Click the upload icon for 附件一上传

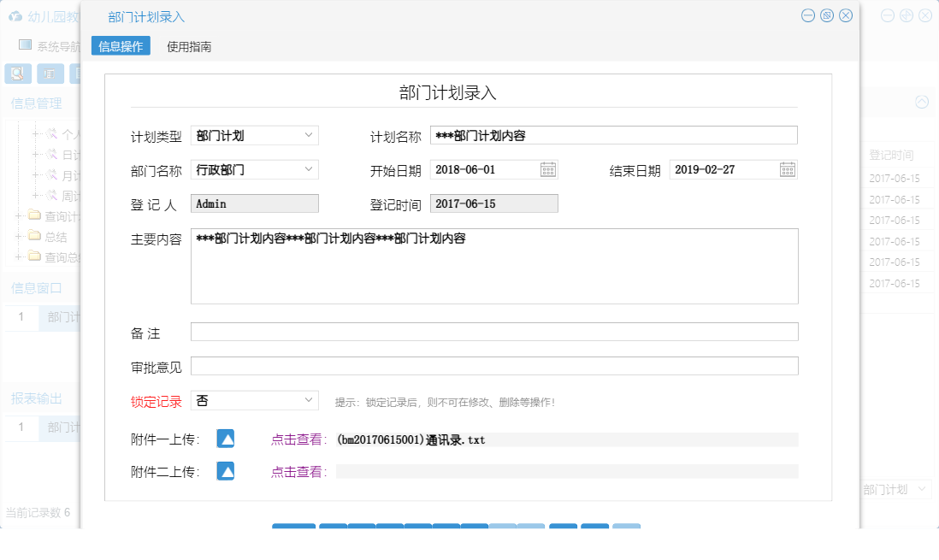[x=225, y=439]
